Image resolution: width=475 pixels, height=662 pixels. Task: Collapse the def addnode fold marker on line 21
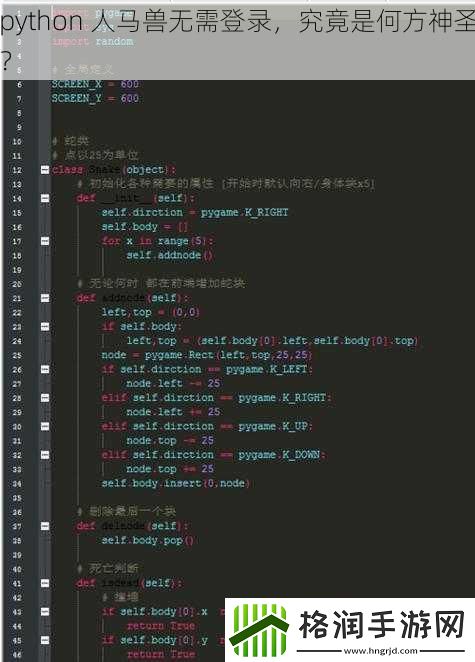click(x=45, y=298)
